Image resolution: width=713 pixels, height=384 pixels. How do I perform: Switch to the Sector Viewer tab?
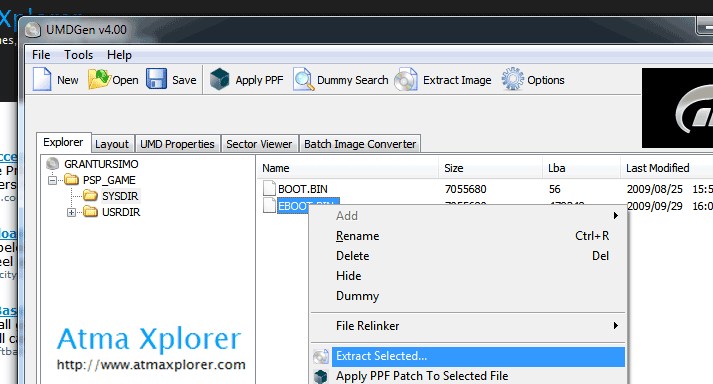pyautogui.click(x=259, y=144)
